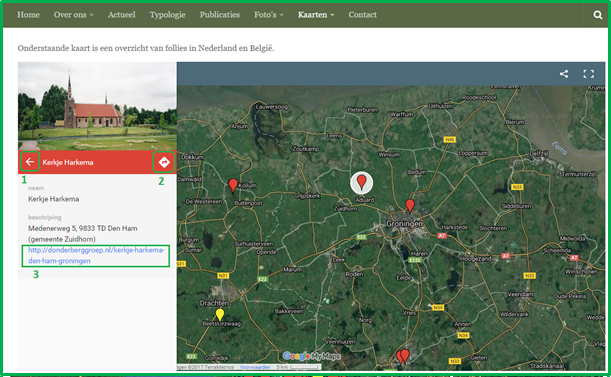Screen dimensions: 611x377
Task: Click the Drachten label on the map
Action: pos(214,303)
